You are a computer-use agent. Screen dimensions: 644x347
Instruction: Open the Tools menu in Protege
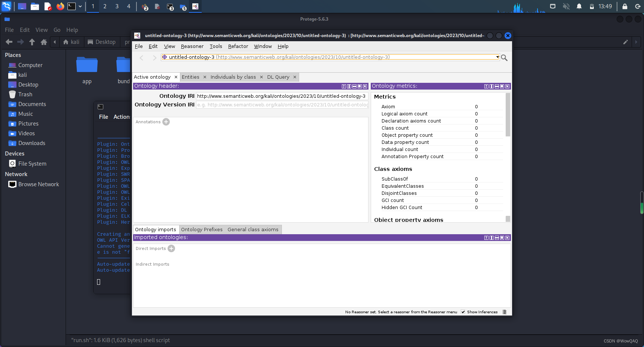point(216,46)
